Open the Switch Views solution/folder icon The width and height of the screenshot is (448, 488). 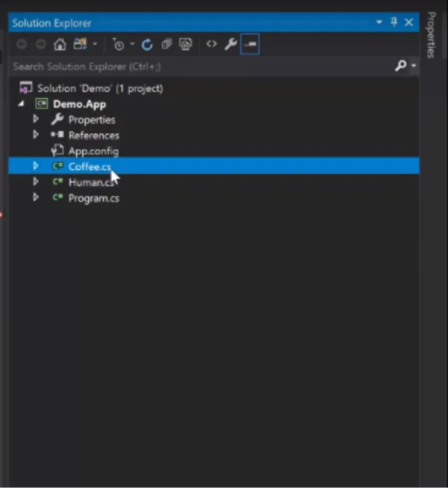[80, 44]
